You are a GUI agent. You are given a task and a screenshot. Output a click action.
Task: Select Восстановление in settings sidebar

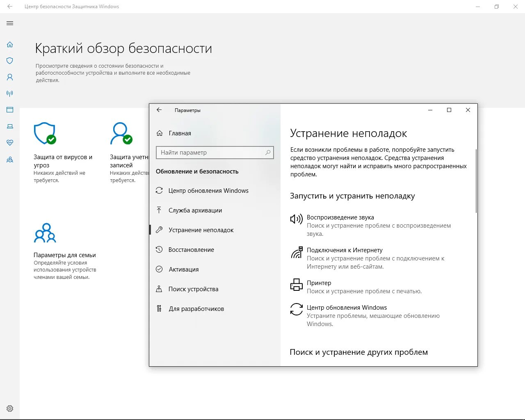215,250
